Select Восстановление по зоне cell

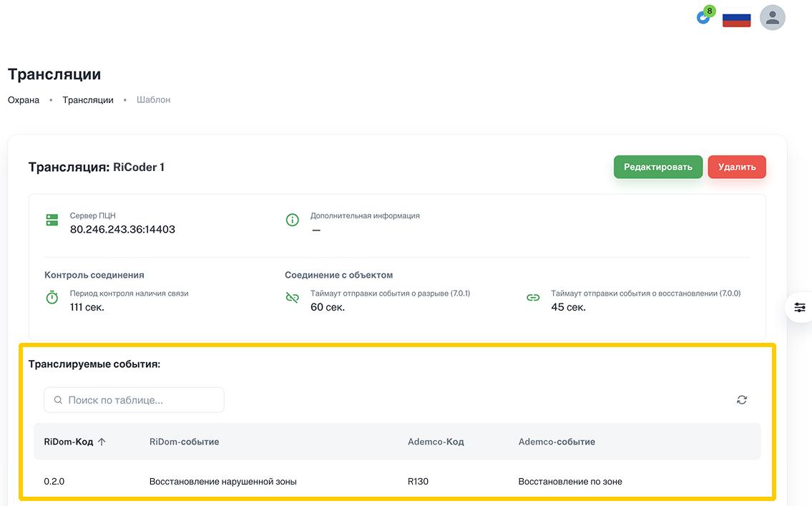click(570, 481)
